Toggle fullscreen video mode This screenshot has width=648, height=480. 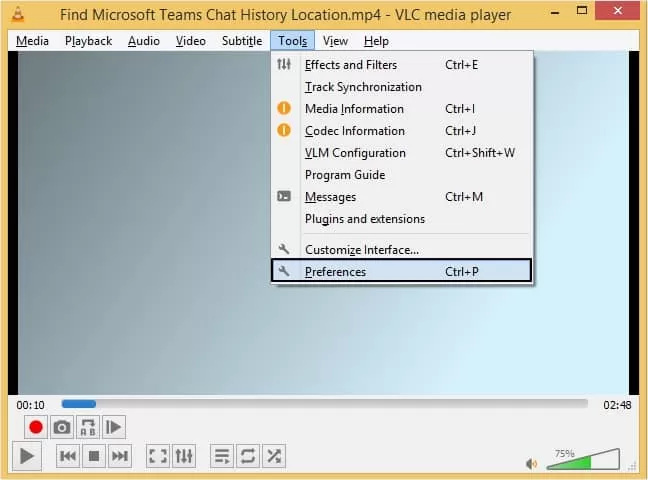(158, 456)
